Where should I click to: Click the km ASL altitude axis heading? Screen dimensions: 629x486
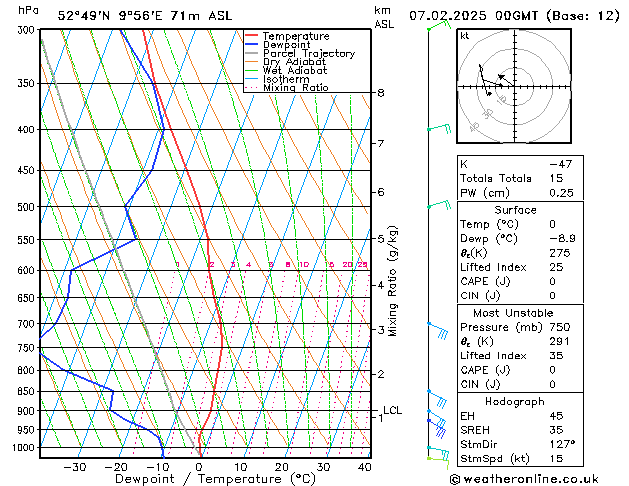click(384, 17)
